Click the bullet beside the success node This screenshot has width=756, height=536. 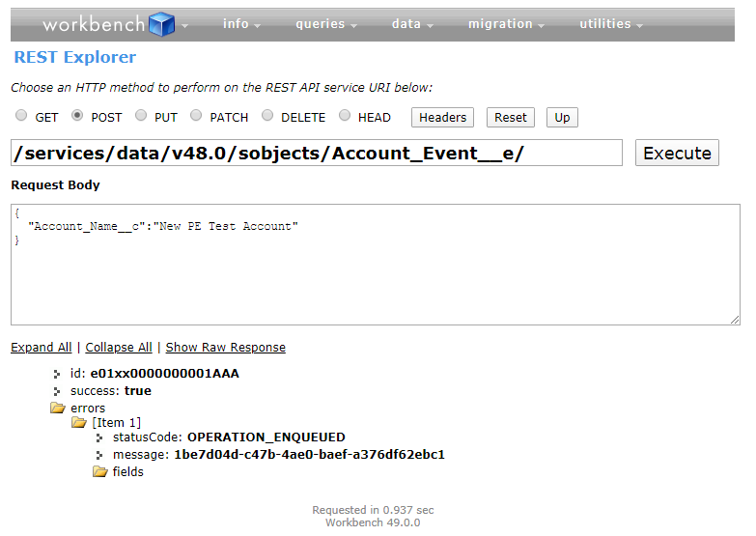tap(57, 391)
